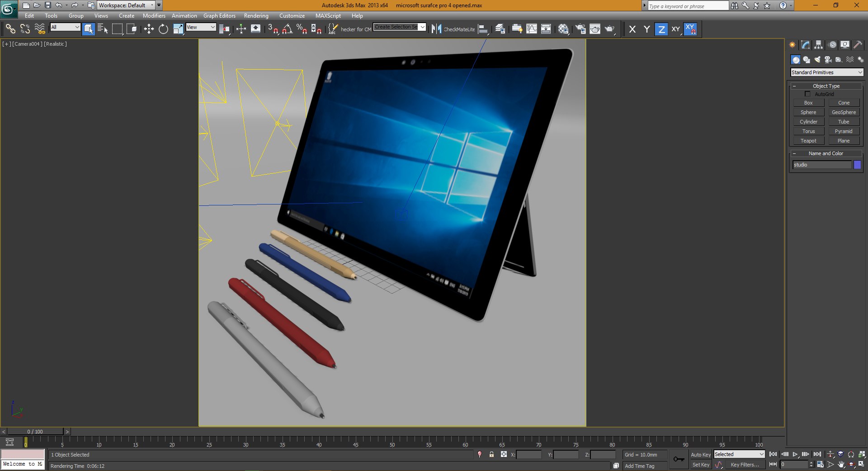This screenshot has width=868, height=471.
Task: Open the Utilities panel tab
Action: tap(858, 44)
